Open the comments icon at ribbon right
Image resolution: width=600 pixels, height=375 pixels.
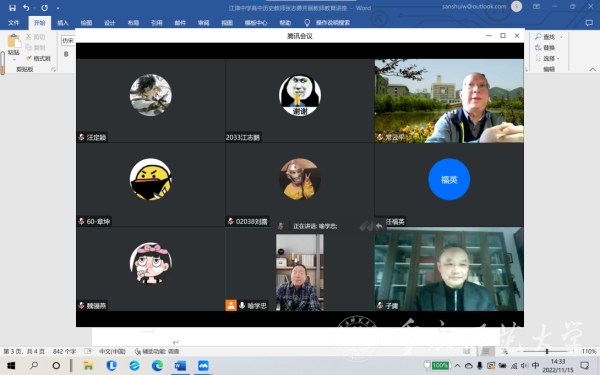click(589, 23)
